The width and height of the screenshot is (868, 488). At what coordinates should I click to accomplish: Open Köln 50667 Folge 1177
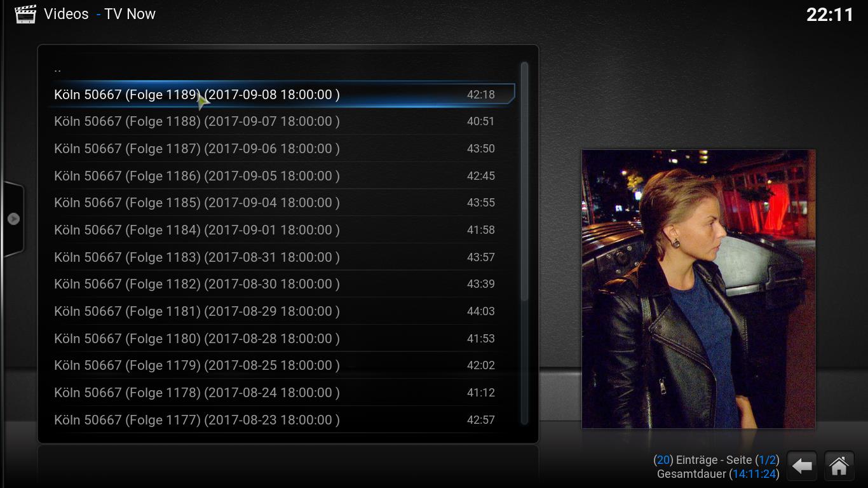(x=281, y=420)
